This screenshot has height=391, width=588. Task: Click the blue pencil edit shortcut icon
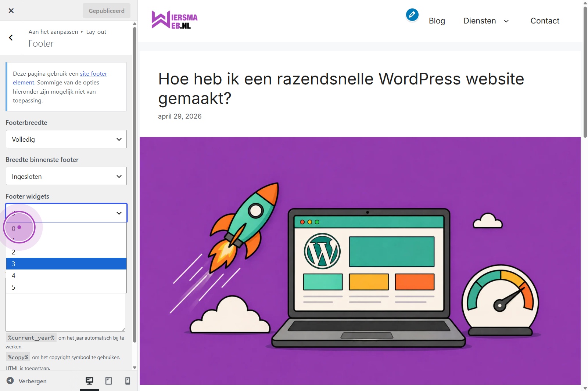click(x=412, y=15)
